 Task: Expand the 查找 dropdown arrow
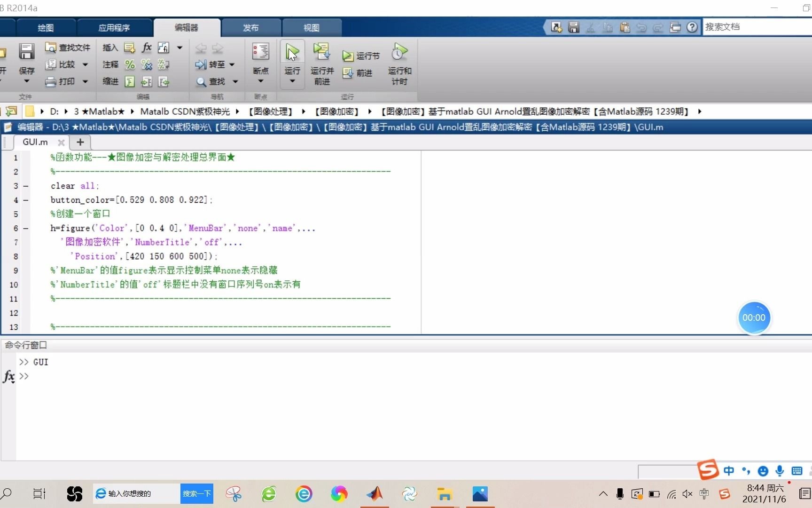point(235,82)
